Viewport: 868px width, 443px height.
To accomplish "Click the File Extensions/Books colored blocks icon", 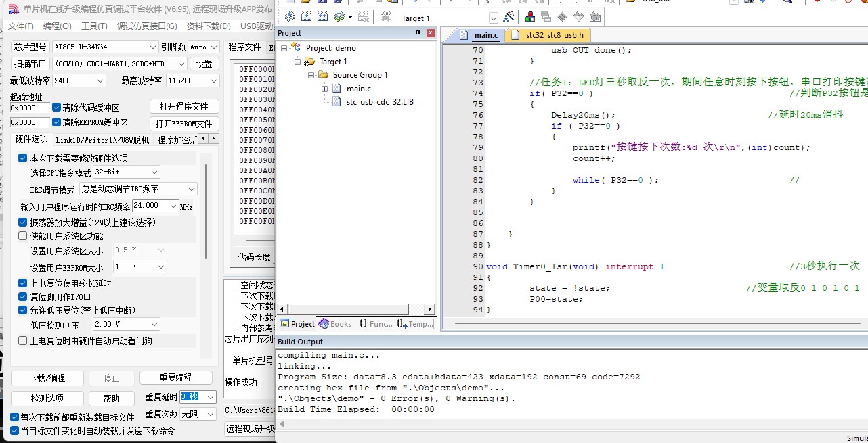I will pyautogui.click(x=530, y=18).
